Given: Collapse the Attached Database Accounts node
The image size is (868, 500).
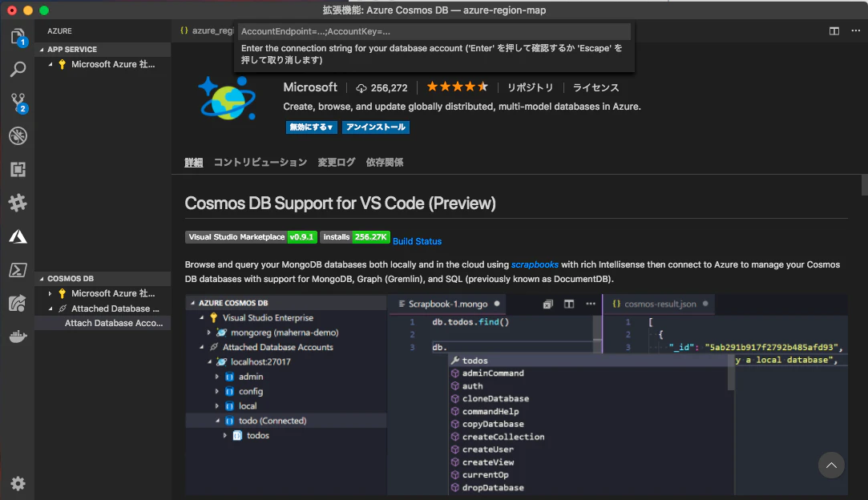Looking at the screenshot, I should click(x=50, y=308).
